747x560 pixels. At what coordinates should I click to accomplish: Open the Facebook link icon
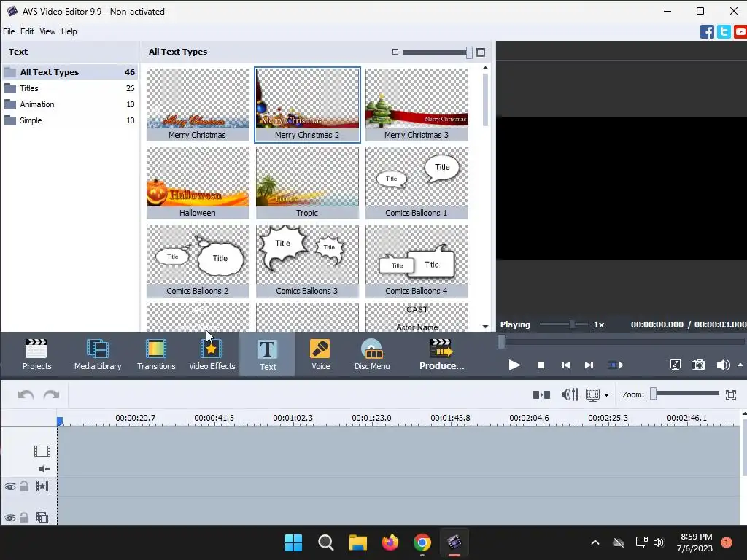pos(707,32)
